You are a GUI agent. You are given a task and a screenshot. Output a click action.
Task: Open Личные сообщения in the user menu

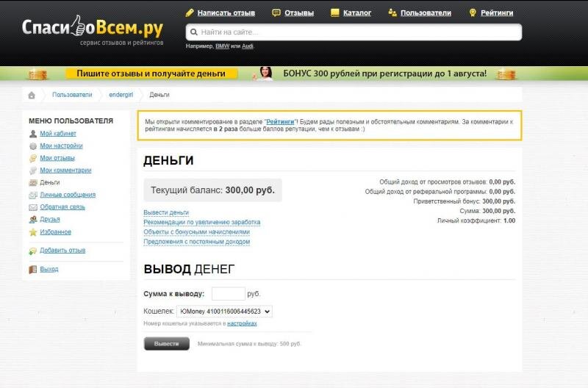tap(68, 195)
